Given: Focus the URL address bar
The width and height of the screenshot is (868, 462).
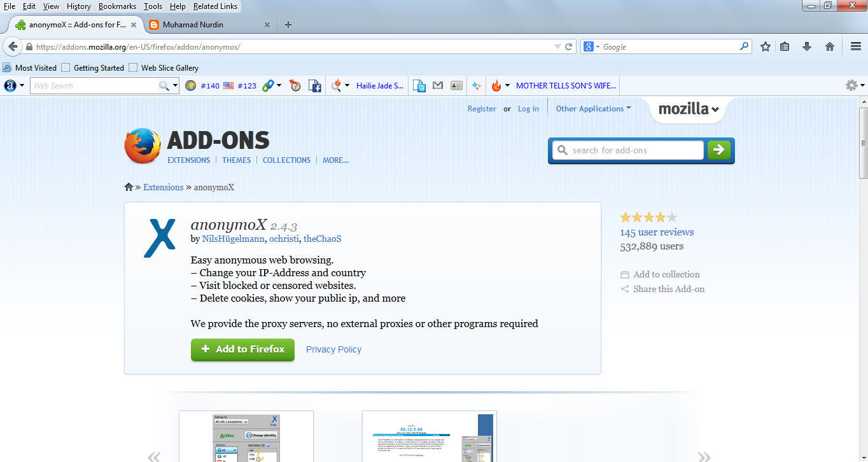Looking at the screenshot, I should coord(293,46).
